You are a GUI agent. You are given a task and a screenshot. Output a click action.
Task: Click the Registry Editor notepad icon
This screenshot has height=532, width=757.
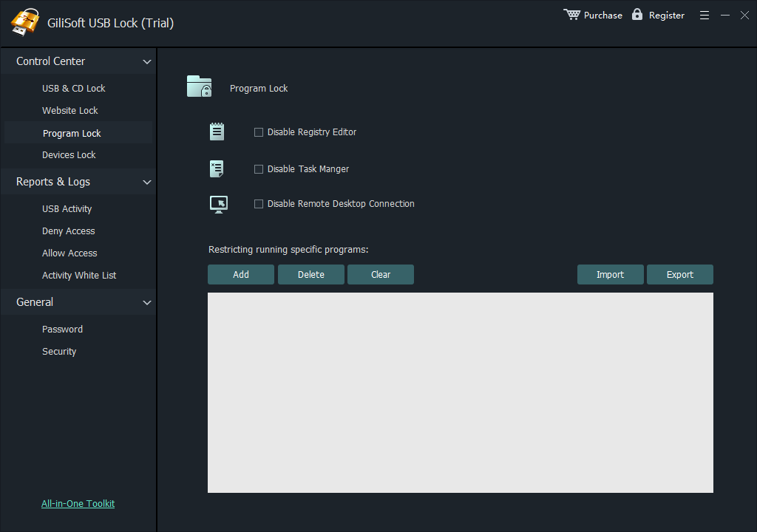point(217,132)
